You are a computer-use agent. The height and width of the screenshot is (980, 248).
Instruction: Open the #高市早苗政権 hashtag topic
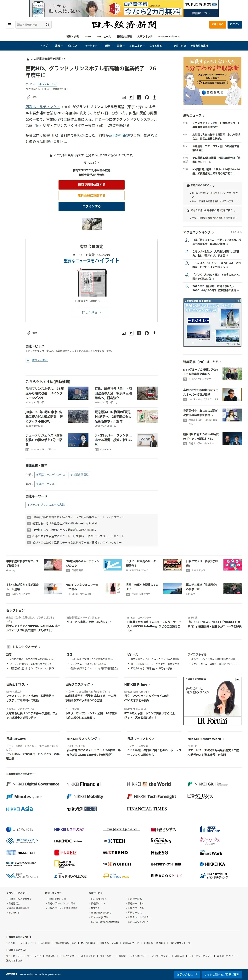pos(199,46)
